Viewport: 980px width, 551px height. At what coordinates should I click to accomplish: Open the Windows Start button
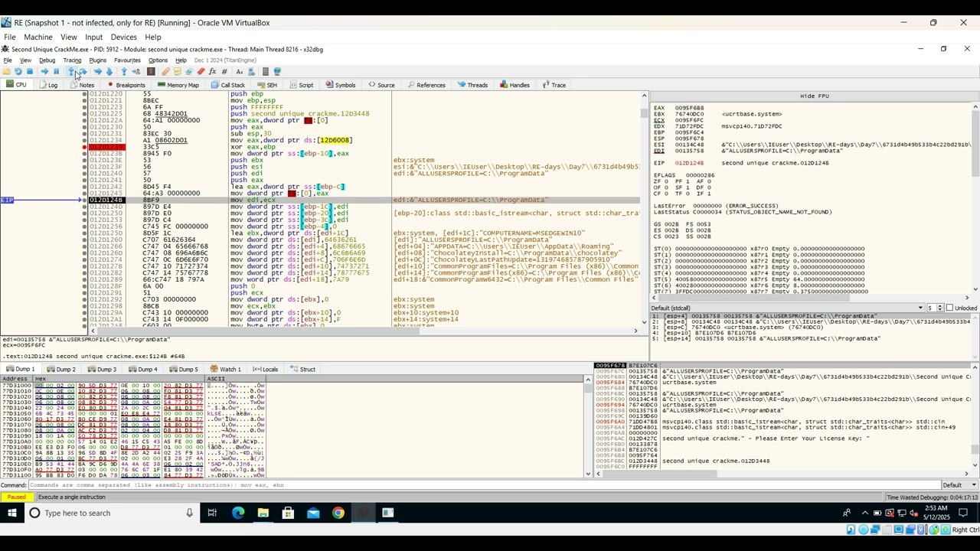tap(12, 513)
